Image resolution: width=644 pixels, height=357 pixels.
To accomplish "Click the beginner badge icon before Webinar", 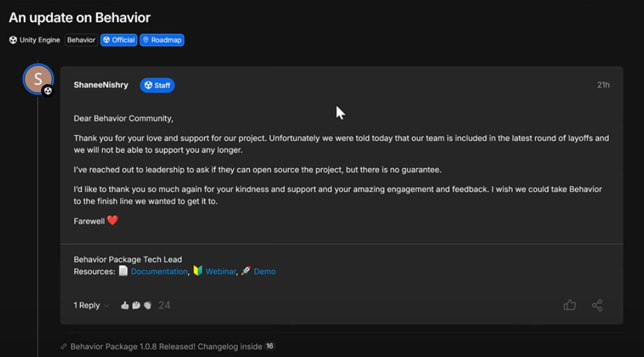I will pos(197,270).
